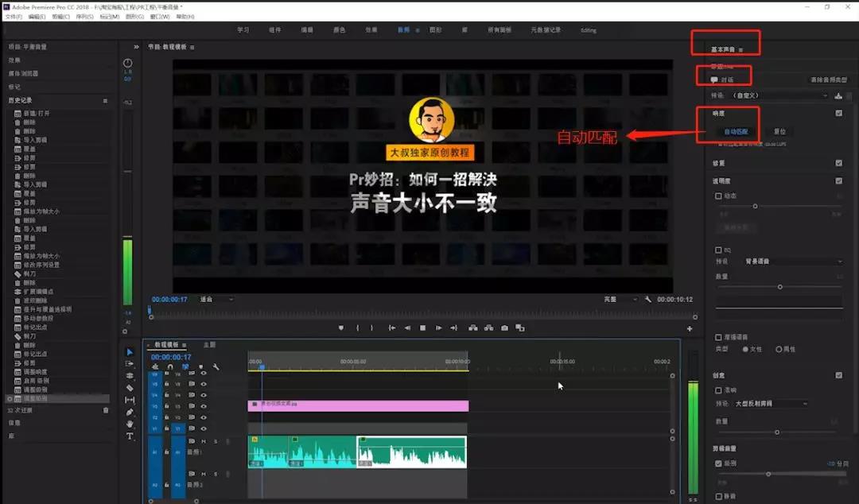Select the Hand tool
Viewport: 859px width, 504px height.
tap(130, 424)
